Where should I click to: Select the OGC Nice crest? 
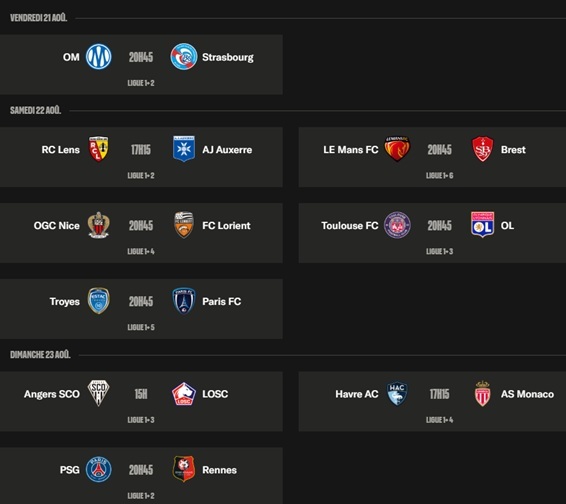(x=99, y=225)
